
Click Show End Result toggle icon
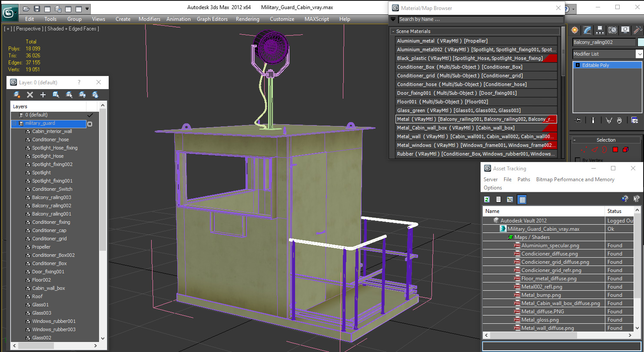click(x=593, y=120)
